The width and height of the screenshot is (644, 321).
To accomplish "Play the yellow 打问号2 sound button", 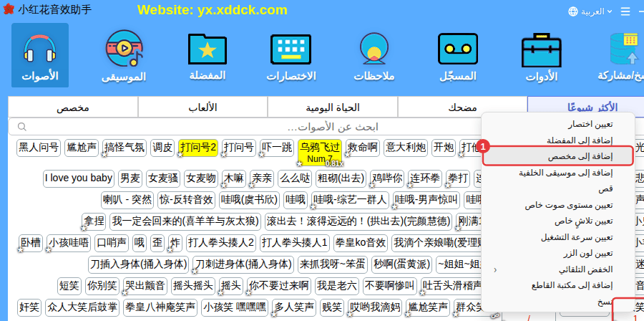I will click(x=198, y=148).
